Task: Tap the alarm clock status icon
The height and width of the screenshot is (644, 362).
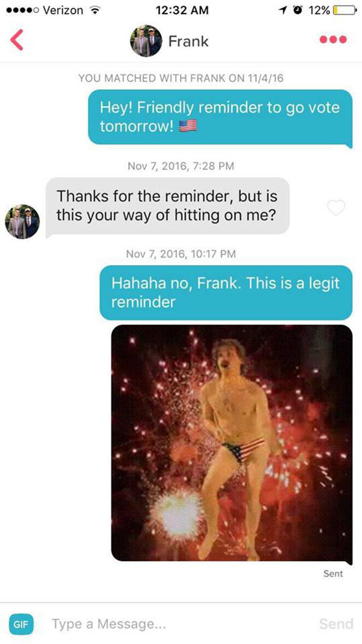Action: pos(298,10)
